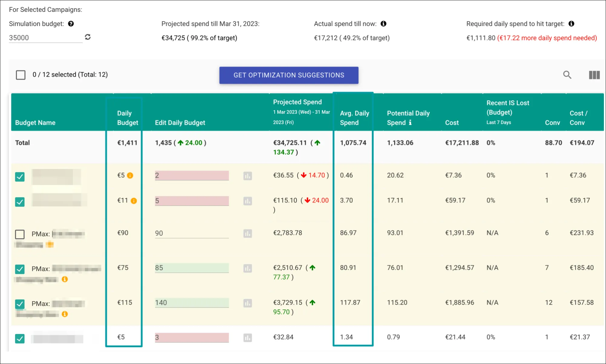
Task: Click orange warning icon beside €11 budget
Action: point(134,201)
